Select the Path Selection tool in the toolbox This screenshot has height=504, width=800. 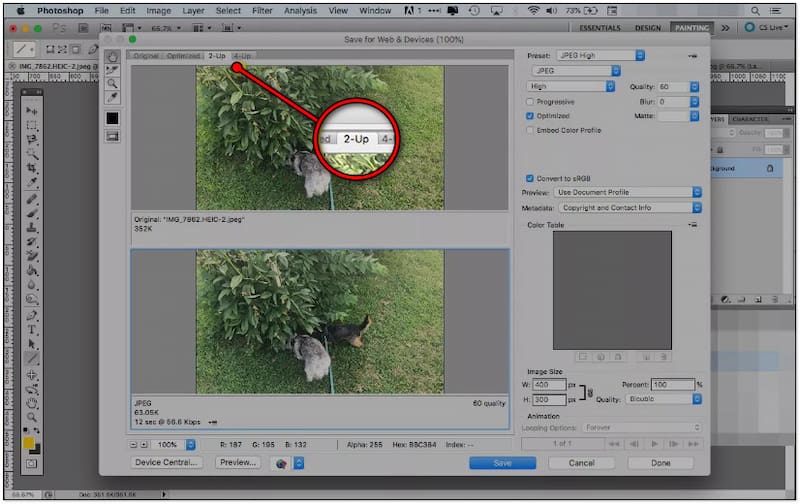tap(32, 344)
